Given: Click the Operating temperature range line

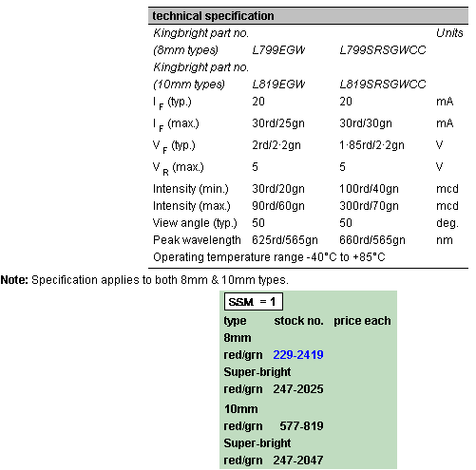Looking at the screenshot, I should point(269,257).
